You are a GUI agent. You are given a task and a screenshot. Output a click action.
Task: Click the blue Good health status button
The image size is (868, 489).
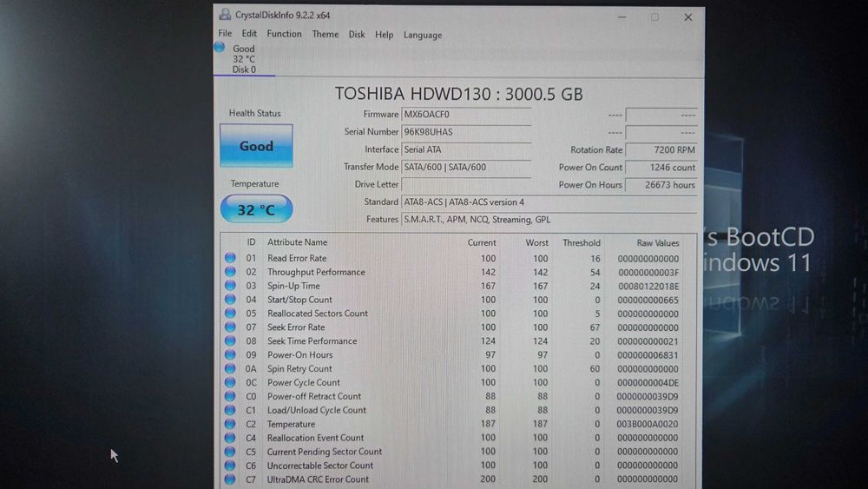click(x=256, y=146)
